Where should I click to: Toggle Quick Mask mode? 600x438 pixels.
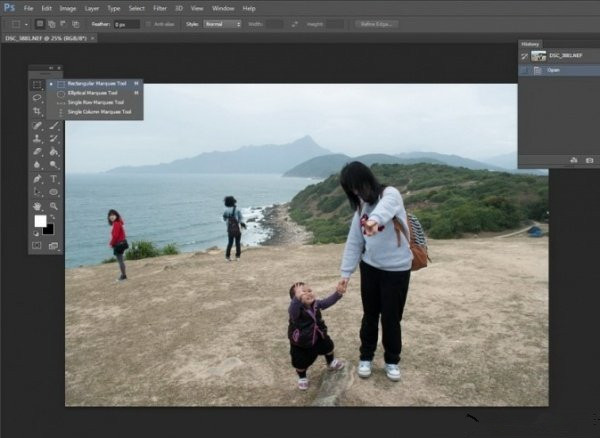tap(37, 246)
